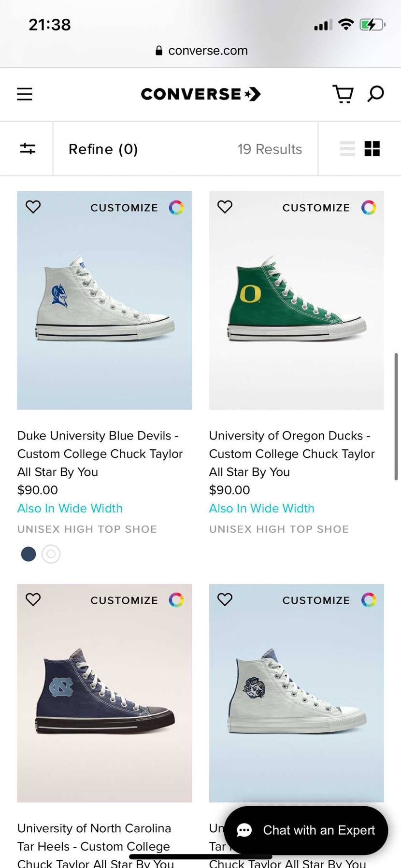Tap the Converse logo to go home

[x=200, y=94]
